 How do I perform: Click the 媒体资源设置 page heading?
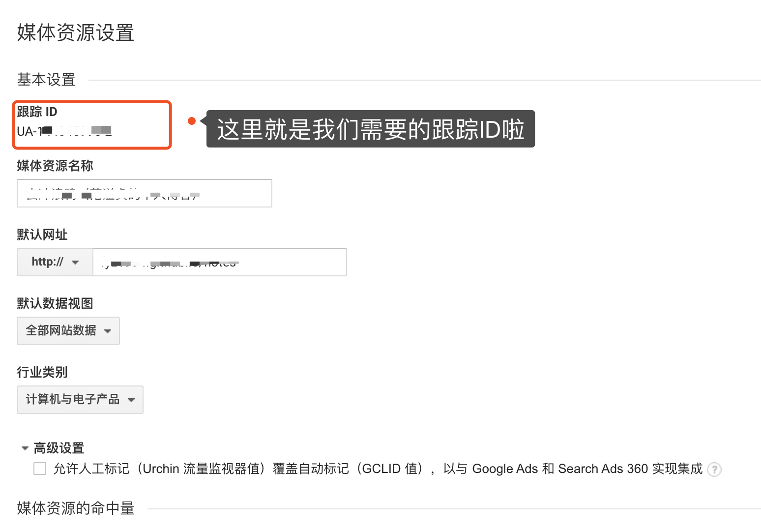tap(76, 33)
